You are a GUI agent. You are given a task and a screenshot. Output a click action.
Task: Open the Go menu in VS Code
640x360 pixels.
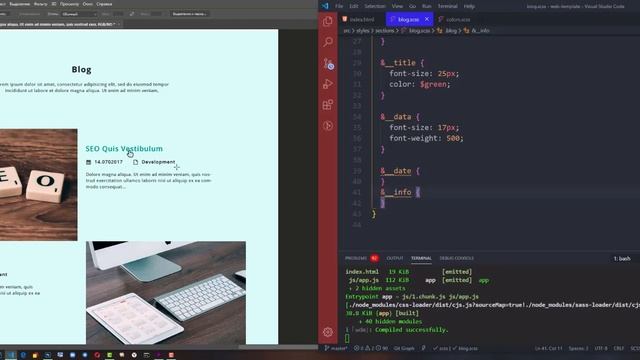coord(413,6)
